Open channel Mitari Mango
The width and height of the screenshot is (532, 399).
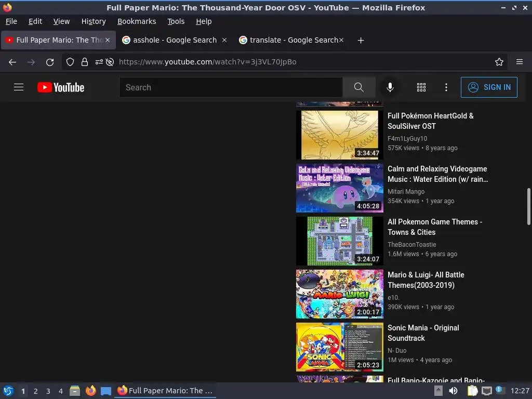pyautogui.click(x=406, y=191)
